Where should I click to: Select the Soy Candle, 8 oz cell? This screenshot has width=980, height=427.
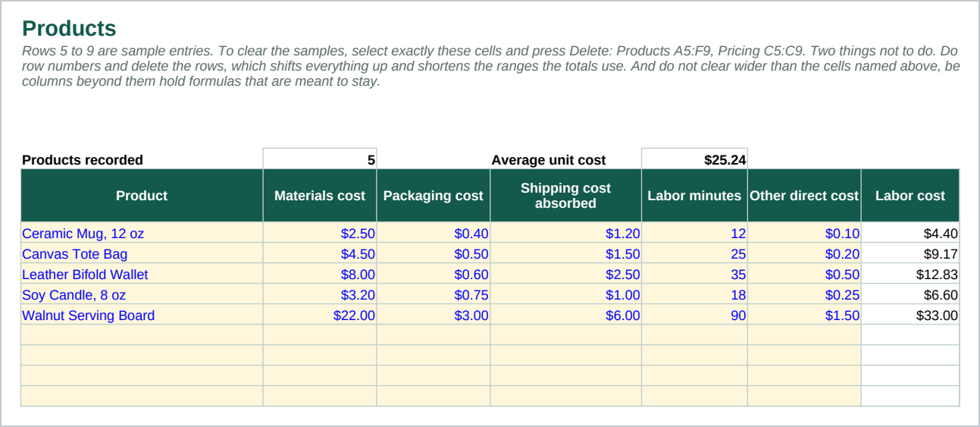point(142,294)
